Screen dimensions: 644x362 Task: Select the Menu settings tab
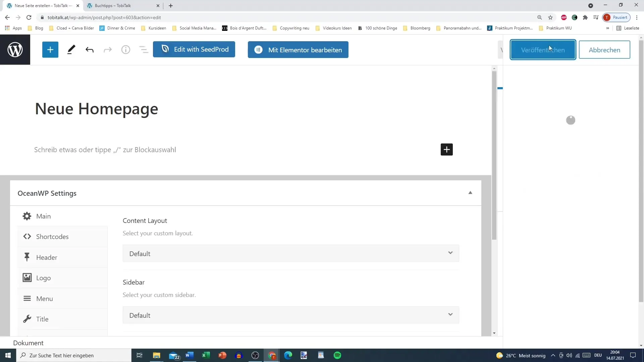(x=62, y=299)
